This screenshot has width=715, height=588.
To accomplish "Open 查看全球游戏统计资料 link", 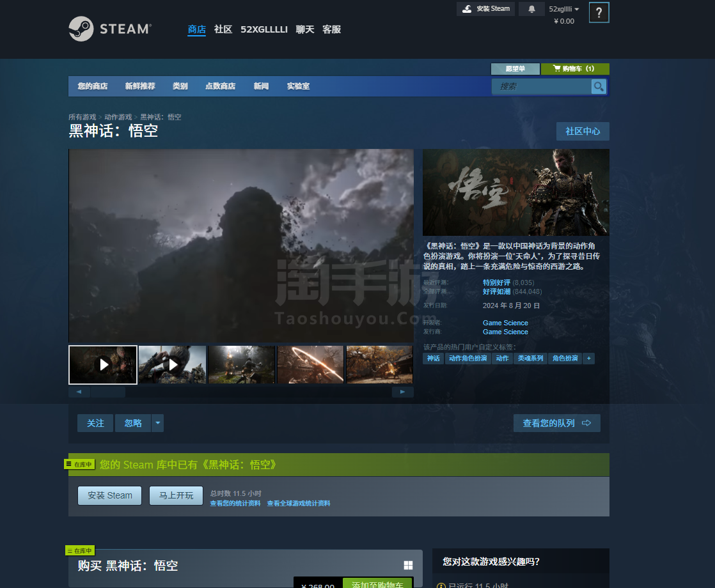I will click(299, 503).
